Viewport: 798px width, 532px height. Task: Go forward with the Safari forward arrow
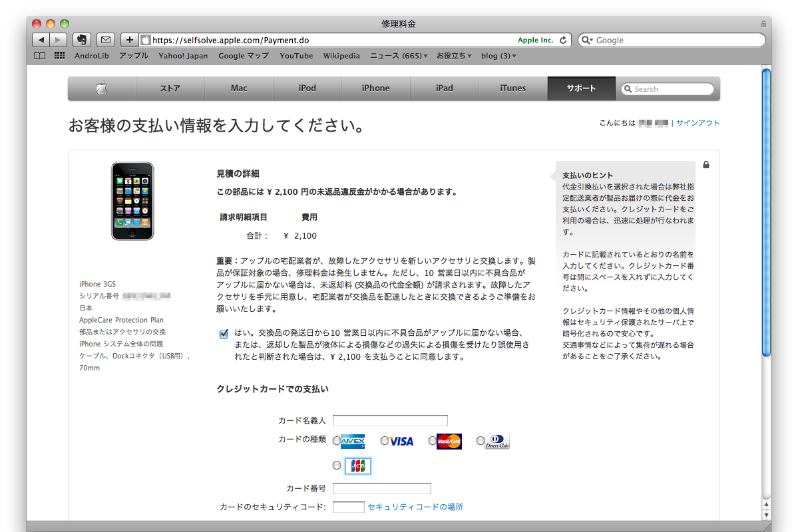coord(58,40)
